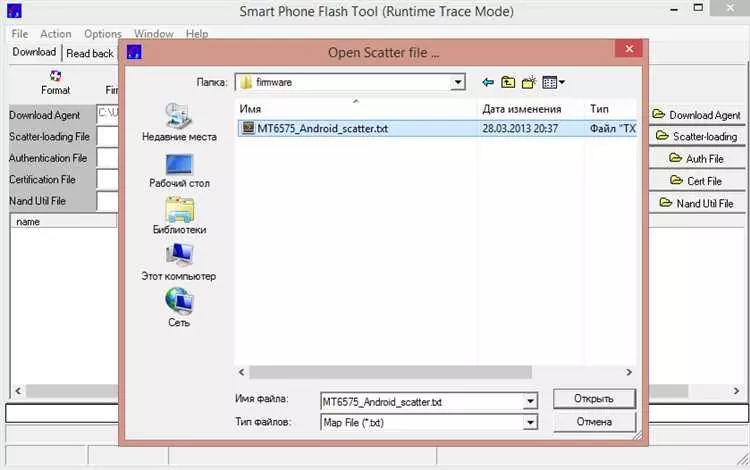
Task: Click the Smart Phone Flash Tool window icon
Action: [x=14, y=11]
